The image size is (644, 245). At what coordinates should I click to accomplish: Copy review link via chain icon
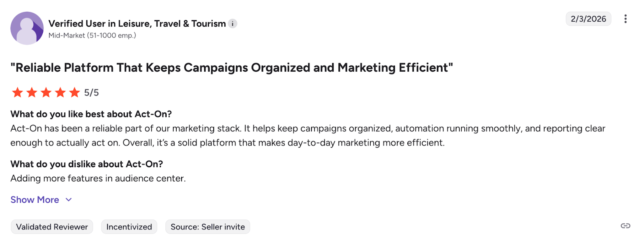coord(625,226)
